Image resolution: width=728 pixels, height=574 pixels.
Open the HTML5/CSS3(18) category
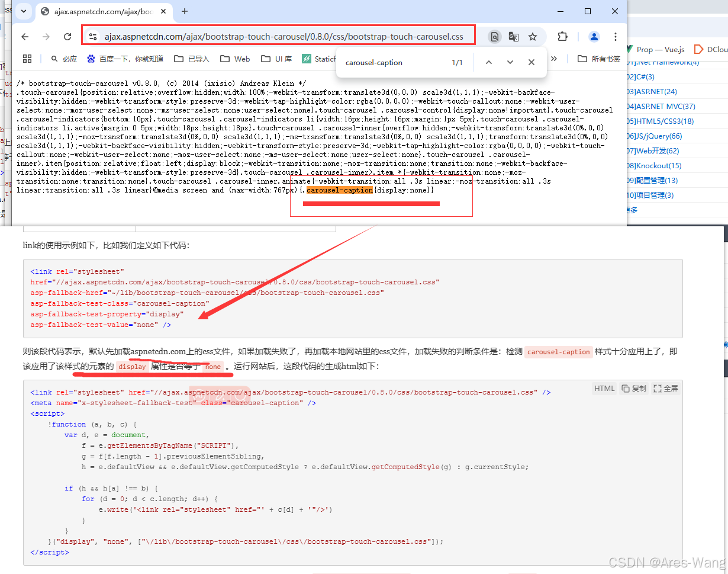click(659, 121)
